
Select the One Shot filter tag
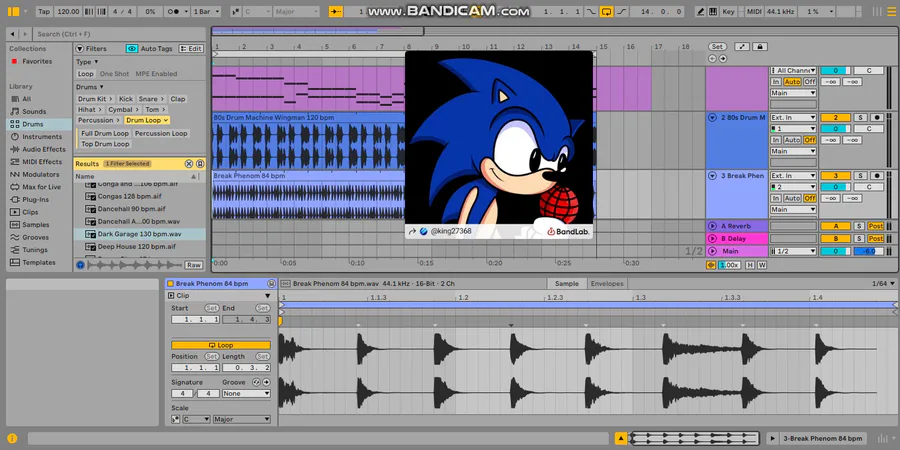point(114,74)
